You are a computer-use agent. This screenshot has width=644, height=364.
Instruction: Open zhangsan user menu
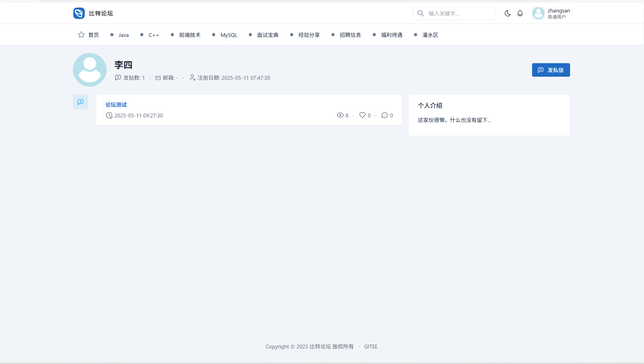(x=558, y=13)
